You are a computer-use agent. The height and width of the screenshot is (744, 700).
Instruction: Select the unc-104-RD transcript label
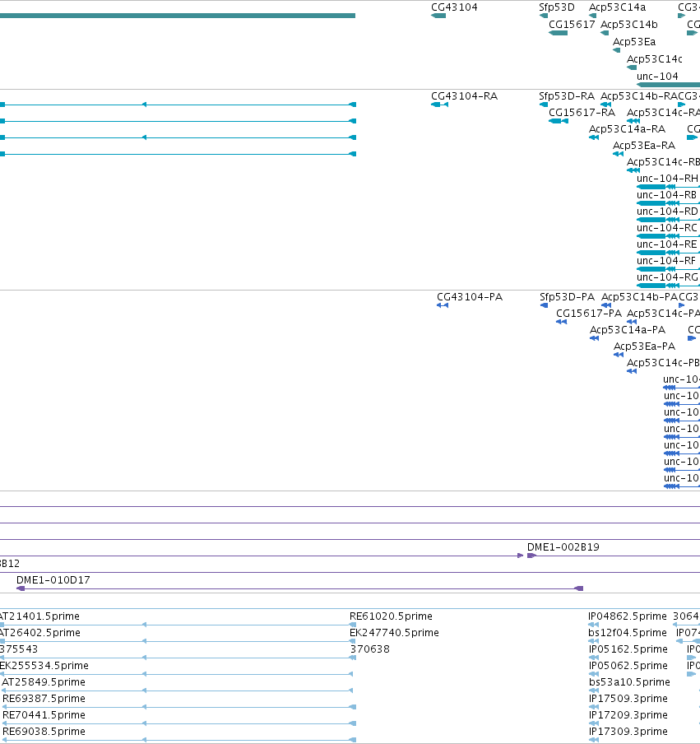pos(667,212)
